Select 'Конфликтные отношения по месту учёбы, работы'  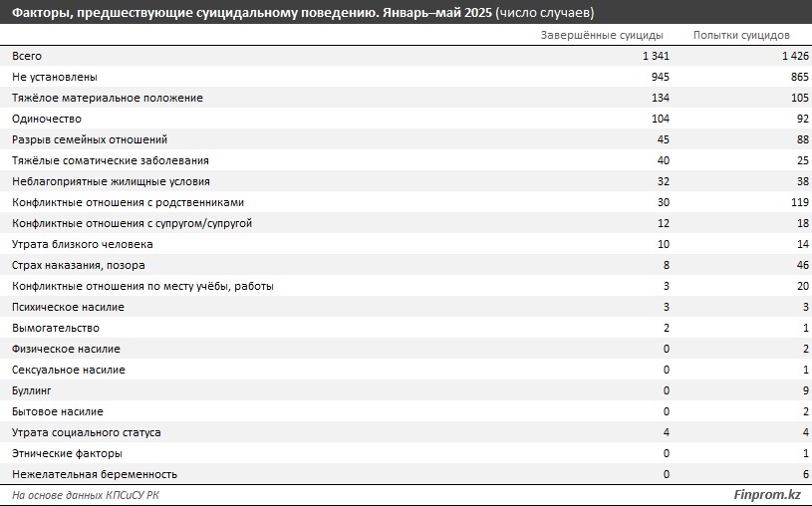(x=142, y=286)
